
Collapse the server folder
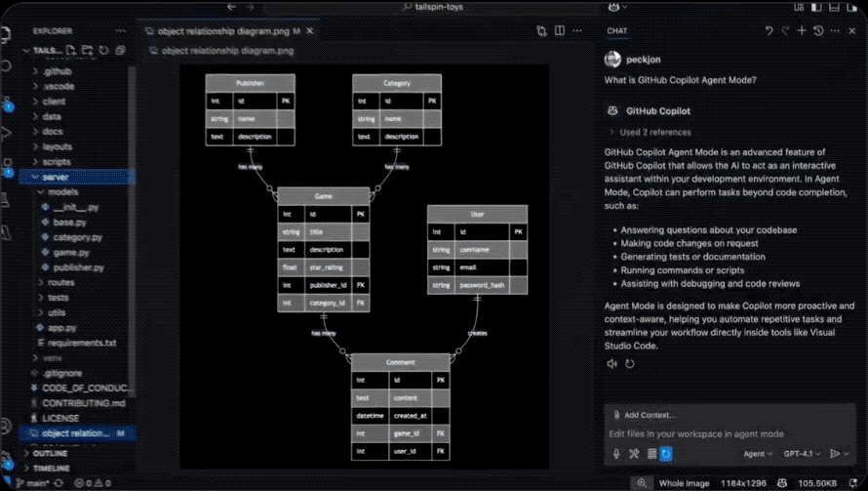[x=77, y=177]
